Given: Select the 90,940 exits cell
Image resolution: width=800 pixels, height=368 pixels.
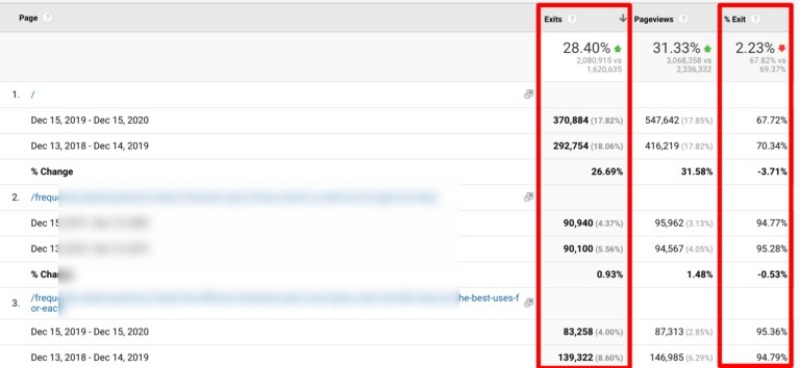Looking at the screenshot, I should pyautogui.click(x=578, y=223).
